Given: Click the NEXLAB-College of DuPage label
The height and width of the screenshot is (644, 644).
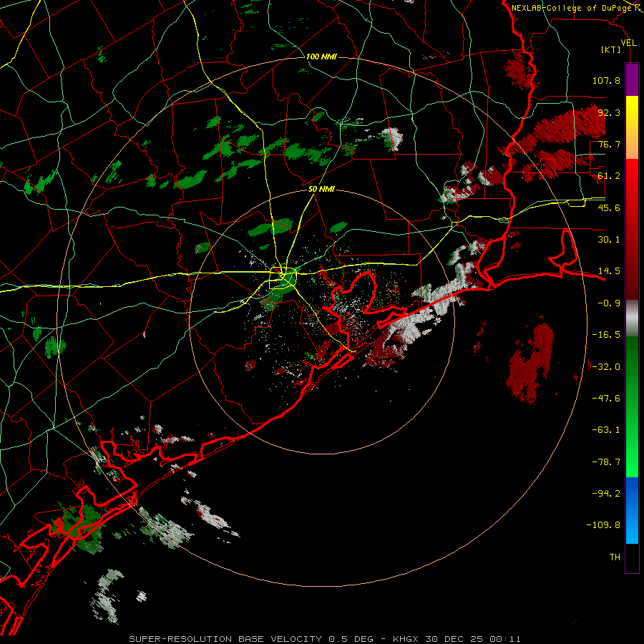Looking at the screenshot, I should click(x=572, y=8).
